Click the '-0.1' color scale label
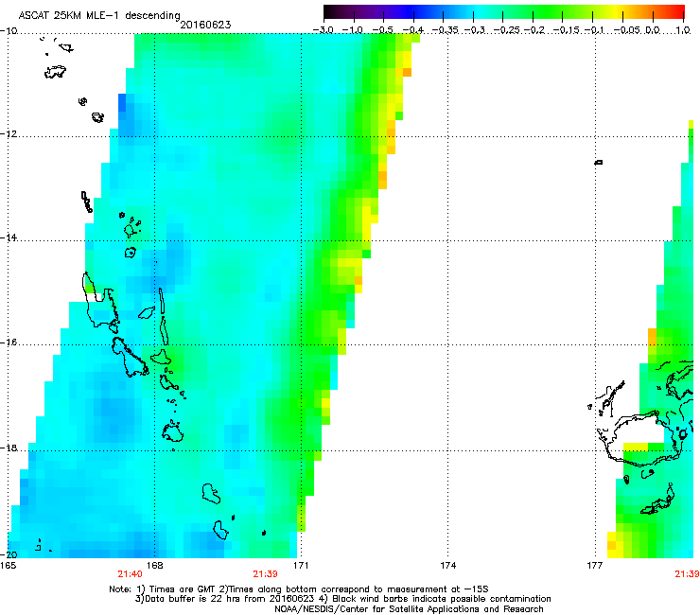This screenshot has width=700, height=615. [594, 30]
